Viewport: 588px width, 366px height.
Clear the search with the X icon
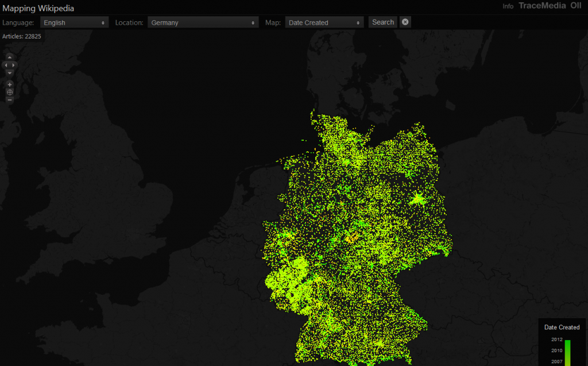pos(405,22)
